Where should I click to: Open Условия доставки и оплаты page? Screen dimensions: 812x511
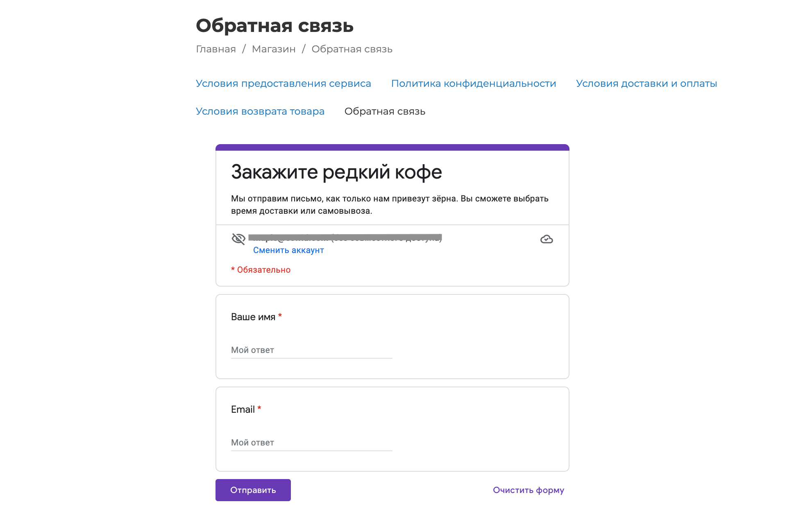(x=646, y=84)
